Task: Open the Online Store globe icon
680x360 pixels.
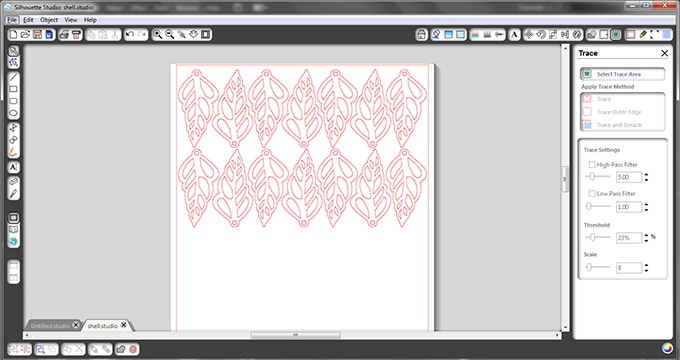Action: coord(13,242)
